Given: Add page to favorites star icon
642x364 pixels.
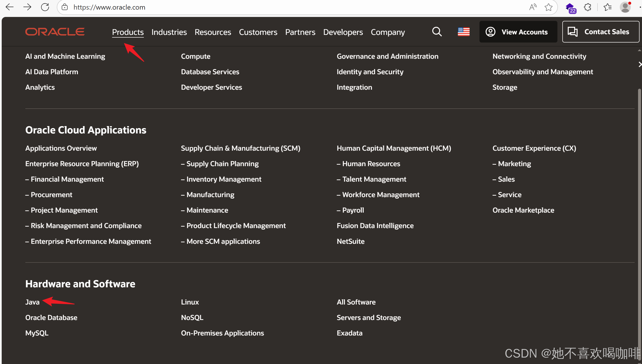Looking at the screenshot, I should click(548, 7).
